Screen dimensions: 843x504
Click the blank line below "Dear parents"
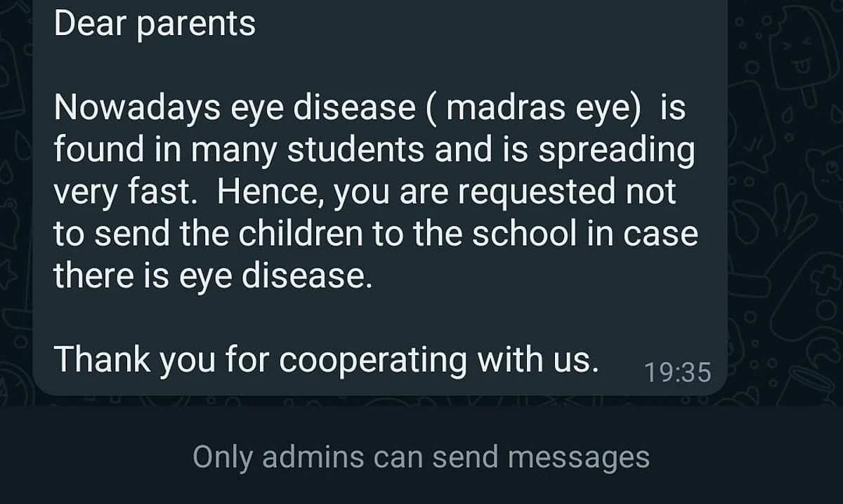[x=379, y=67]
